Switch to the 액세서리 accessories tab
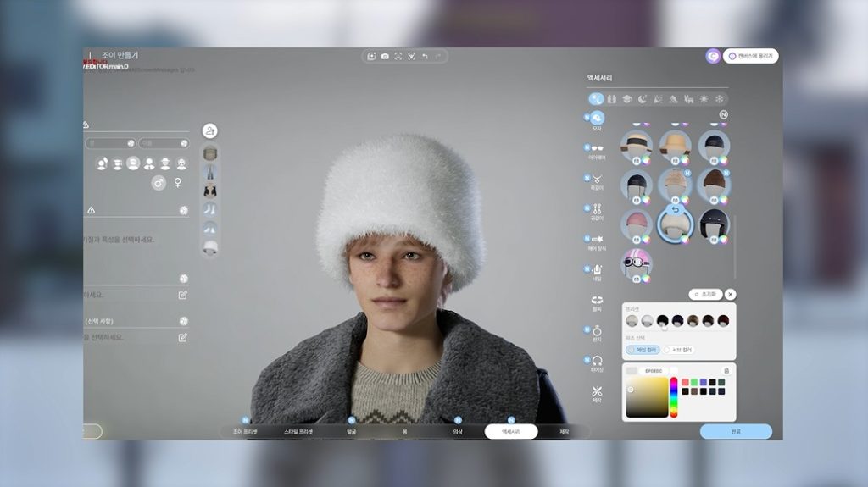 coord(511,432)
